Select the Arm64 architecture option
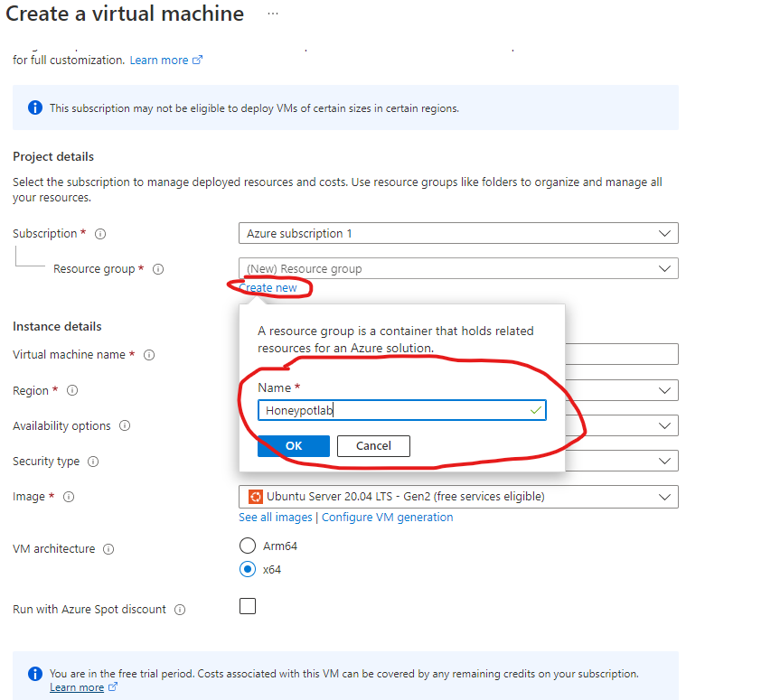The image size is (780, 700). pos(248,545)
